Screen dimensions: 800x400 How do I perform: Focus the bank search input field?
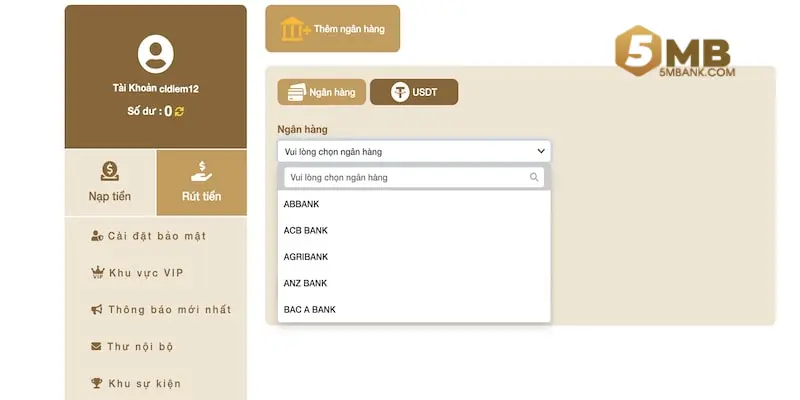405,178
